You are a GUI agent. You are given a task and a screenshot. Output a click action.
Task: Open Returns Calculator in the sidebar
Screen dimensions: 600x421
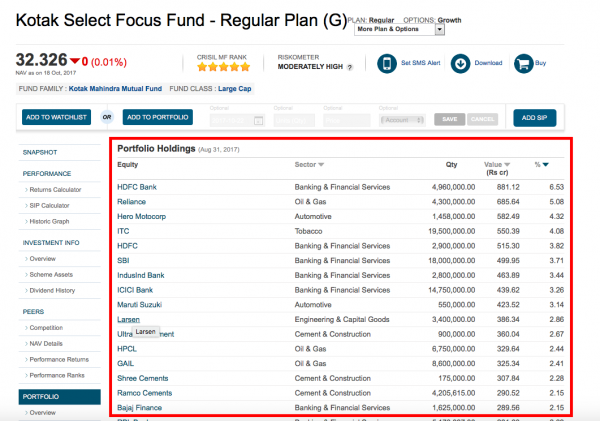point(55,190)
